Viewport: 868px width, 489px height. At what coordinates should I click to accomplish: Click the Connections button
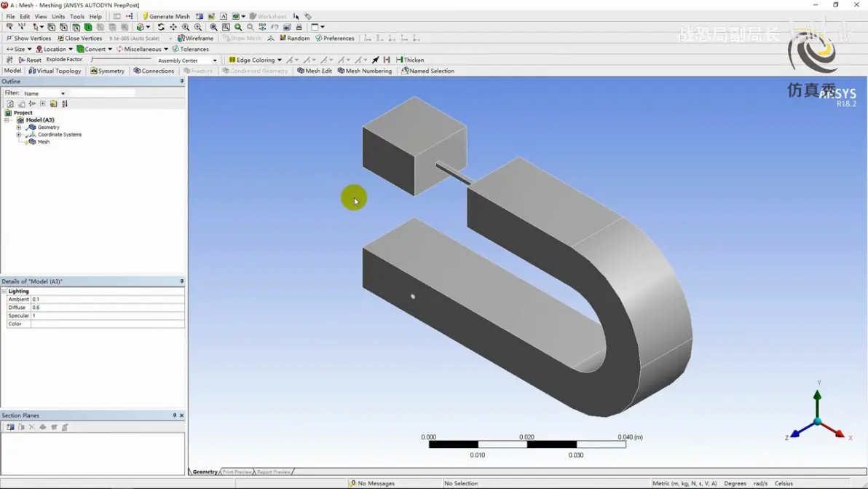click(154, 71)
